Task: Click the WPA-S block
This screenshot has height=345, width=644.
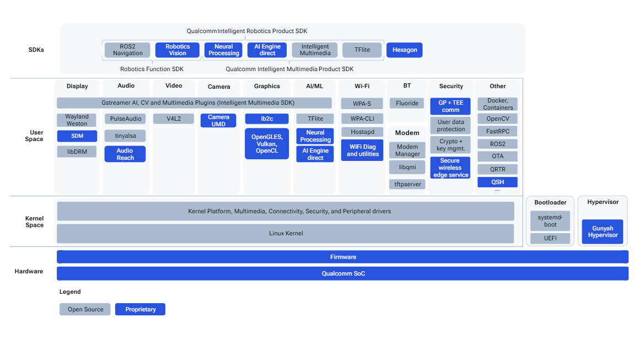Action: click(362, 104)
